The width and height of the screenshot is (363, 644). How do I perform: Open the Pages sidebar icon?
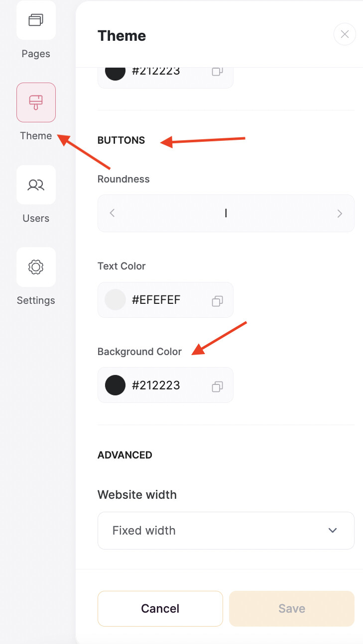click(x=36, y=20)
